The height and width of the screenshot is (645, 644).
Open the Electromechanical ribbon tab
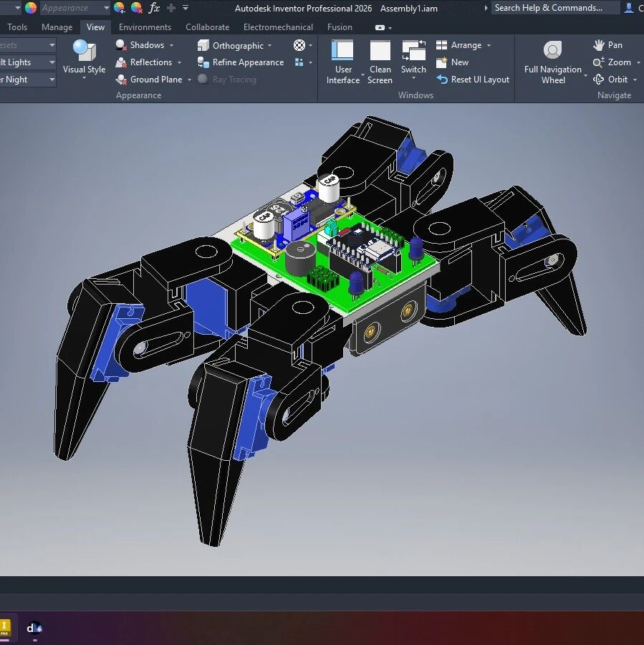[x=278, y=27]
